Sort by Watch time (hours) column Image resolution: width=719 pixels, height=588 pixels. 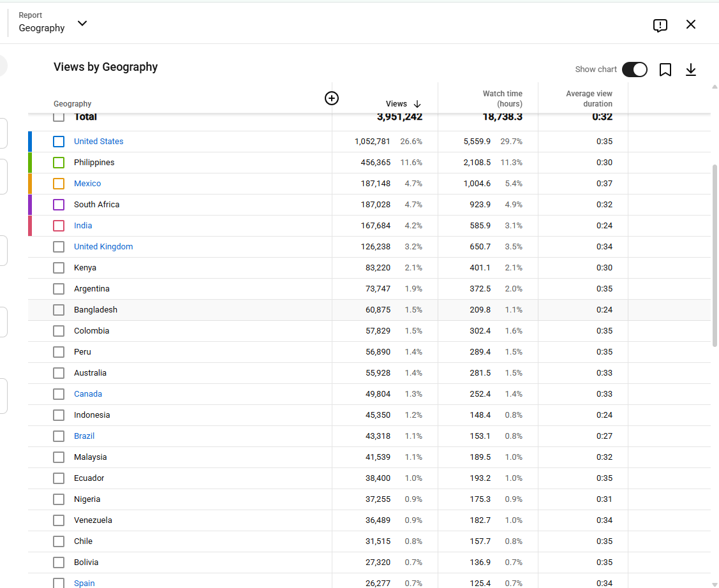[502, 99]
